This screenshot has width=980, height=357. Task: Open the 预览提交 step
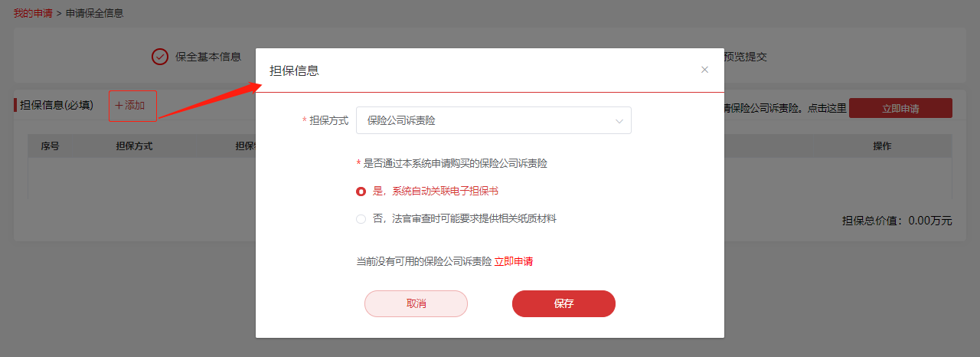point(746,57)
